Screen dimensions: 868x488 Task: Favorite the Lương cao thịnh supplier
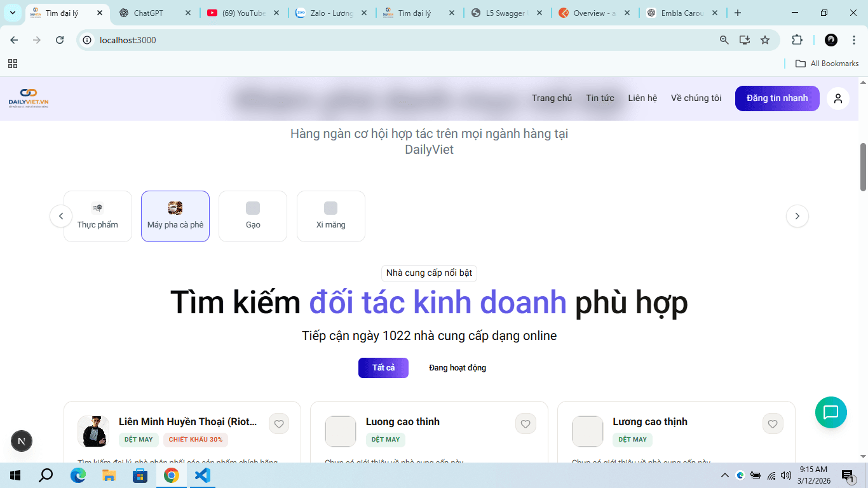[773, 424]
